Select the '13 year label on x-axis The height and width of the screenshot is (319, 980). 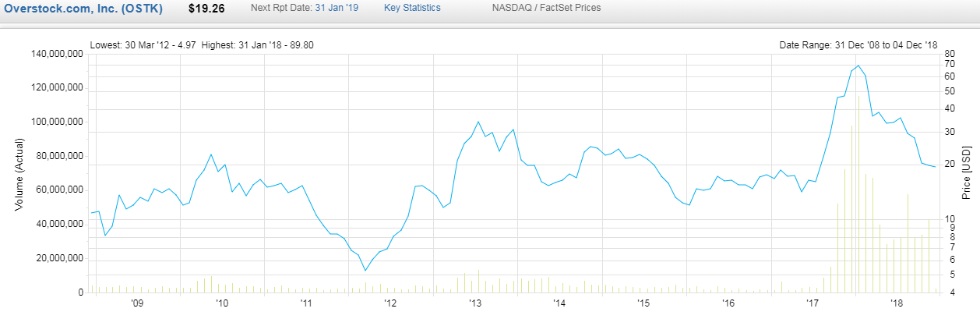(474, 303)
